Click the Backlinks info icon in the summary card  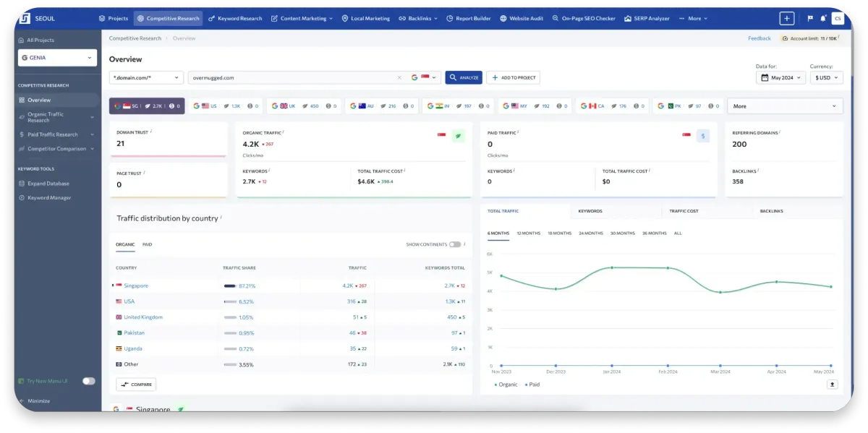[758, 171]
